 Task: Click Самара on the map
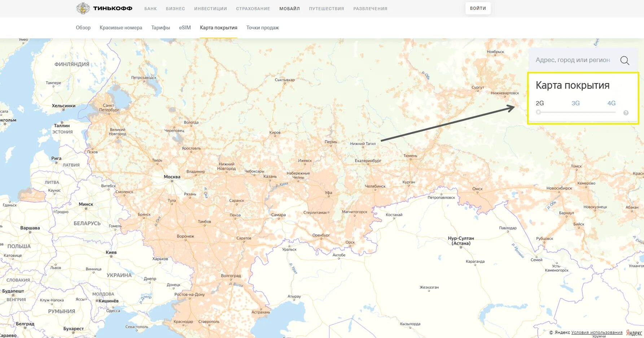(279, 215)
